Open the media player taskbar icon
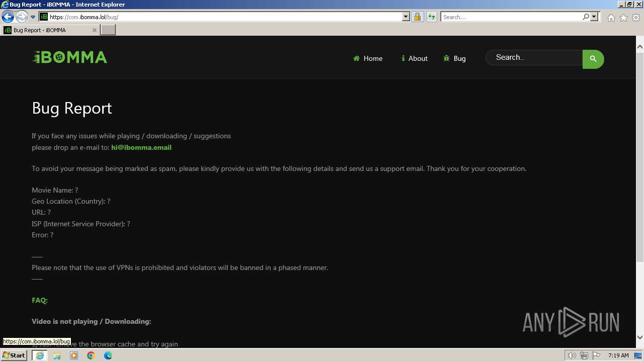Screen dimensions: 644x362 (x=74, y=355)
